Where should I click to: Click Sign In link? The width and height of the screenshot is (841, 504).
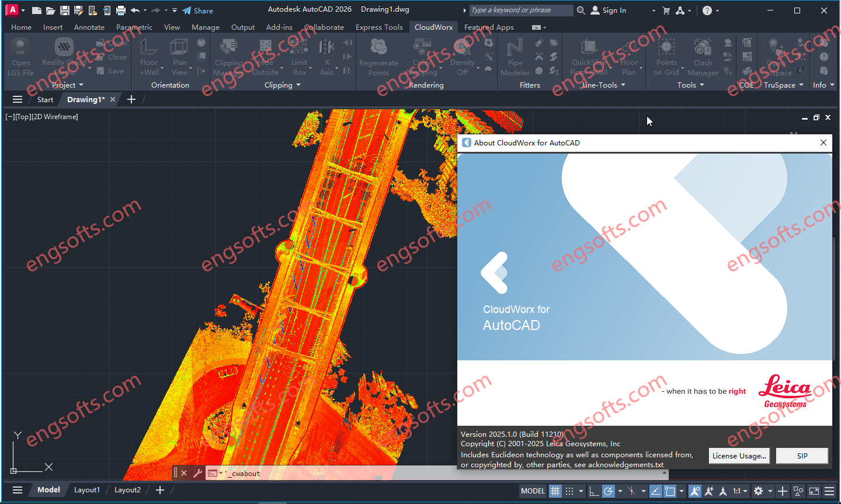click(x=609, y=11)
